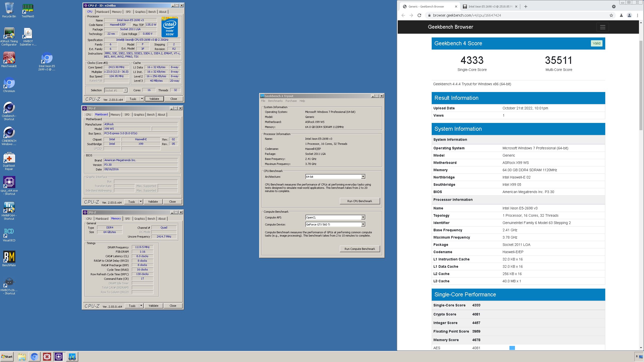Open the tab search dropdown in Chromium
Viewport: 644px width, 362px height.
click(x=614, y=7)
